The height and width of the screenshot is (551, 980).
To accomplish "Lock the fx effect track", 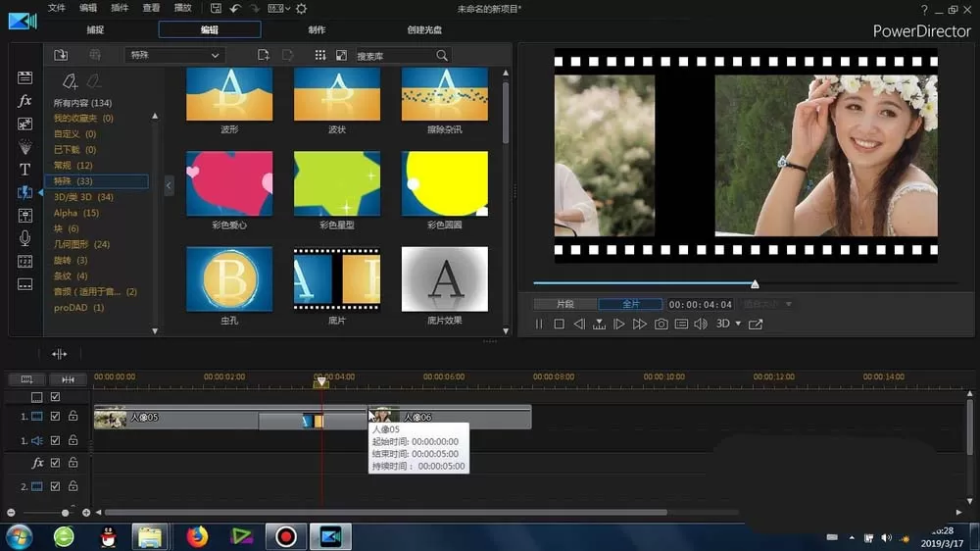I will click(73, 463).
